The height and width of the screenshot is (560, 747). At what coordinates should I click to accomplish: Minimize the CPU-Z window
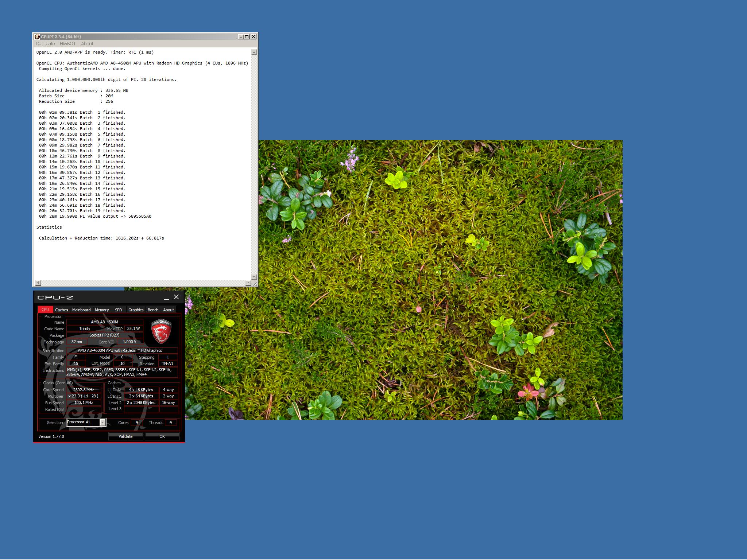coord(166,297)
